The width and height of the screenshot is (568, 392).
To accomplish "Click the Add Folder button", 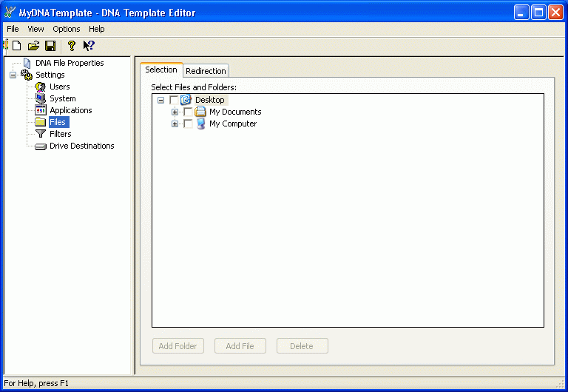I will pyautogui.click(x=177, y=346).
